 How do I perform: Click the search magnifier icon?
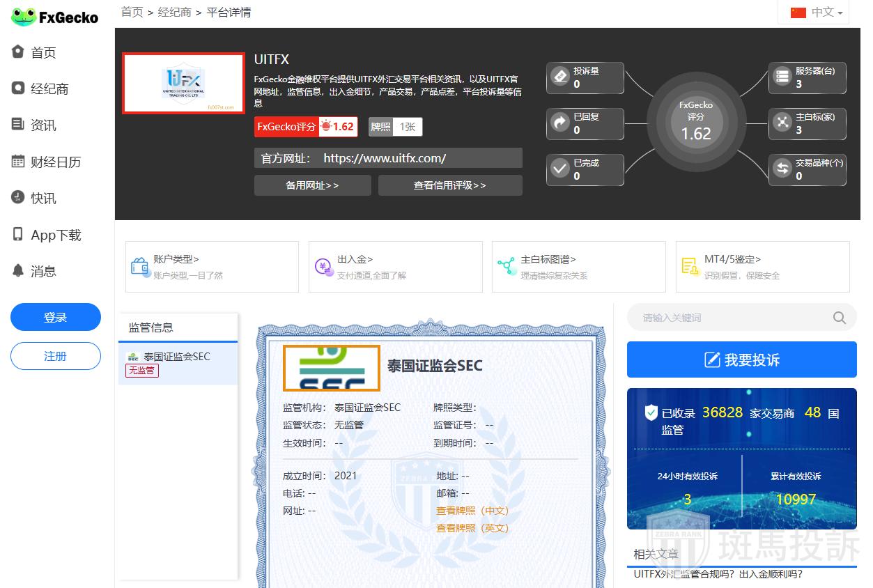pos(840,318)
